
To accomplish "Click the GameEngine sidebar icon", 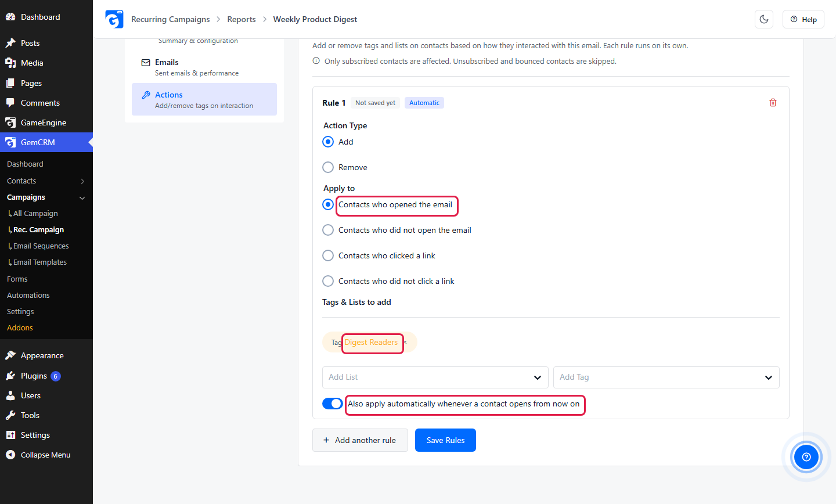I will [x=10, y=123].
